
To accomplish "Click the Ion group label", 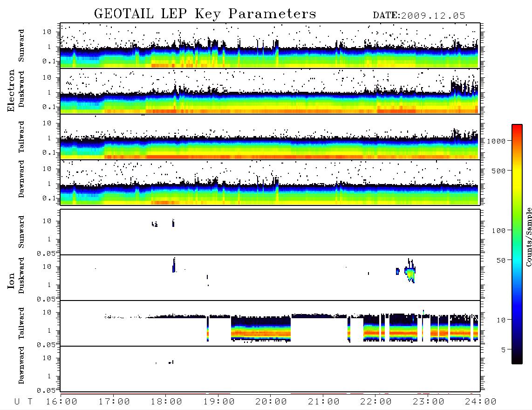I will (11, 280).
